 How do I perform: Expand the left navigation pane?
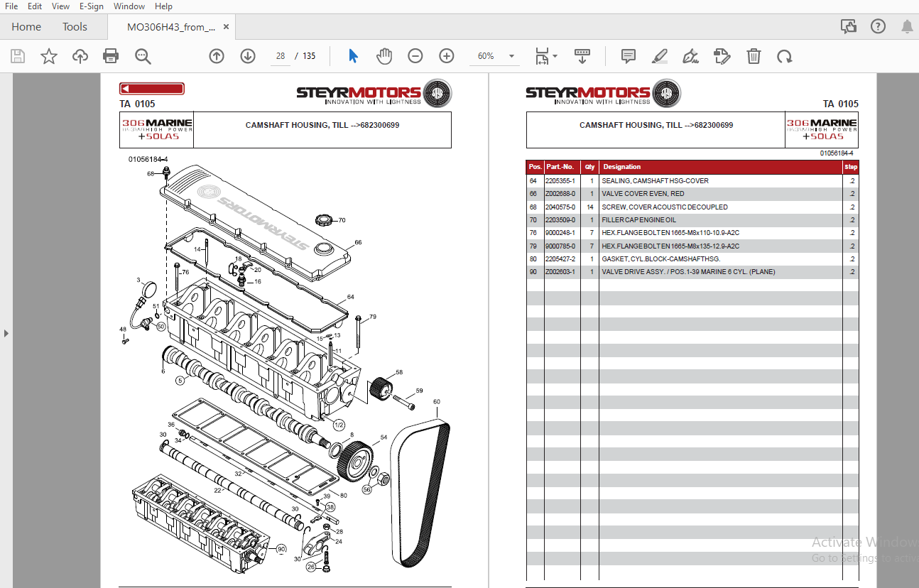6,332
